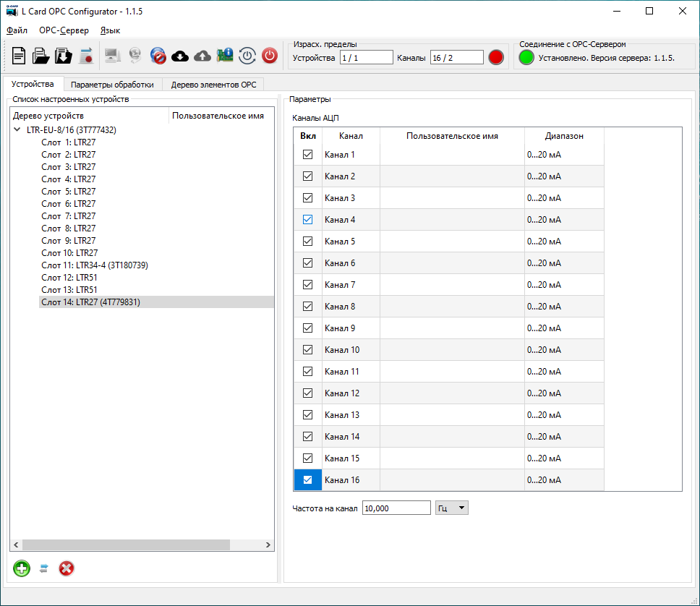Click the black cloud download icon
Screen dimensions: 700x606
(x=180, y=56)
